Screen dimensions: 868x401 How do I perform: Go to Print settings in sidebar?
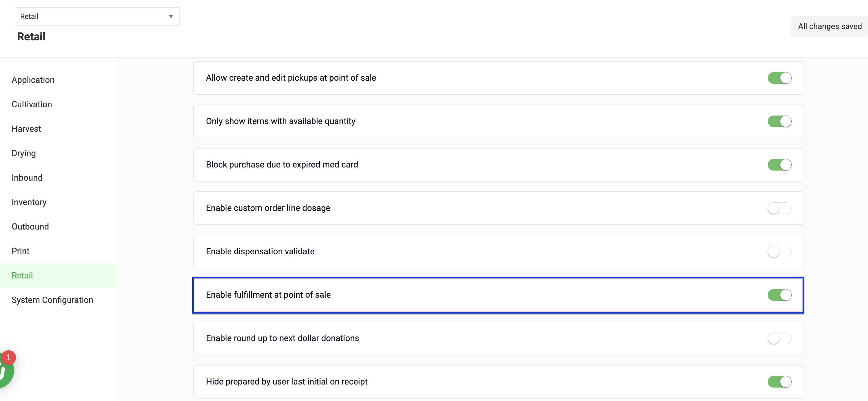pos(20,251)
